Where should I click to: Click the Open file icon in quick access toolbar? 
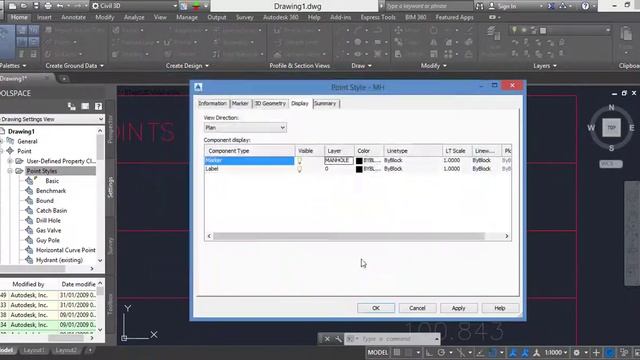[x=24, y=6]
